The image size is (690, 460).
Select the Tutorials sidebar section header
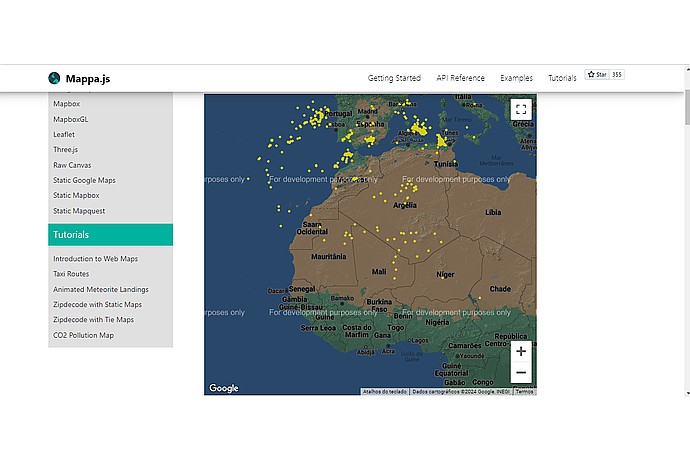coord(110,235)
